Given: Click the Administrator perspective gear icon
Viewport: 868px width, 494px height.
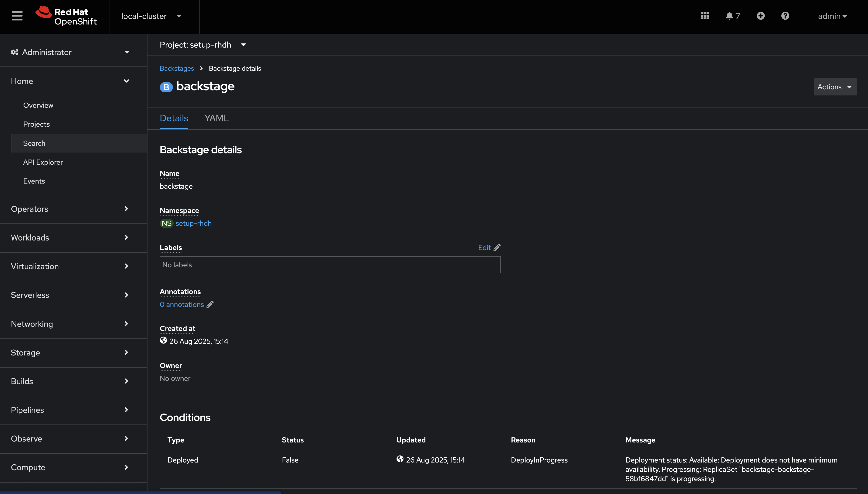Looking at the screenshot, I should [x=15, y=52].
